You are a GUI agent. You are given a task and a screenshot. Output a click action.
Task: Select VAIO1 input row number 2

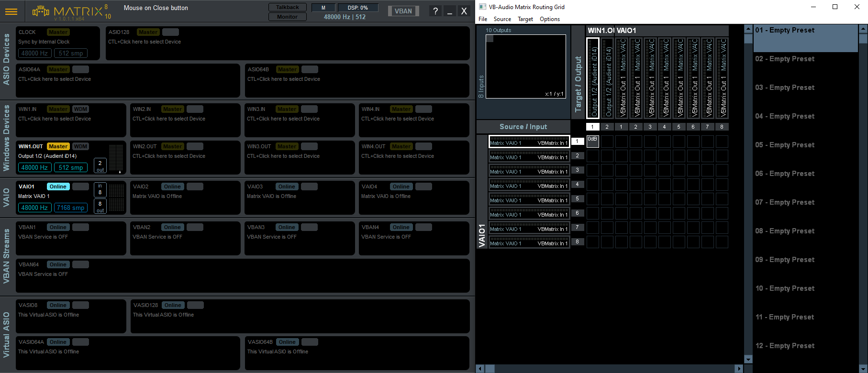tap(578, 155)
